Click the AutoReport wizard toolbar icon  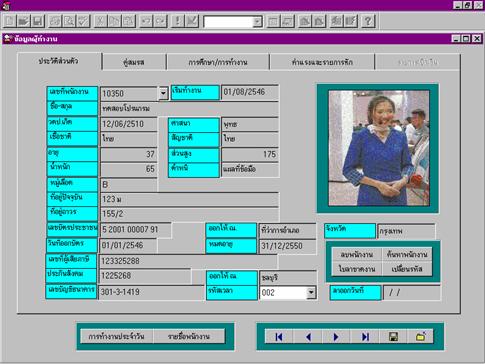[x=350, y=21]
